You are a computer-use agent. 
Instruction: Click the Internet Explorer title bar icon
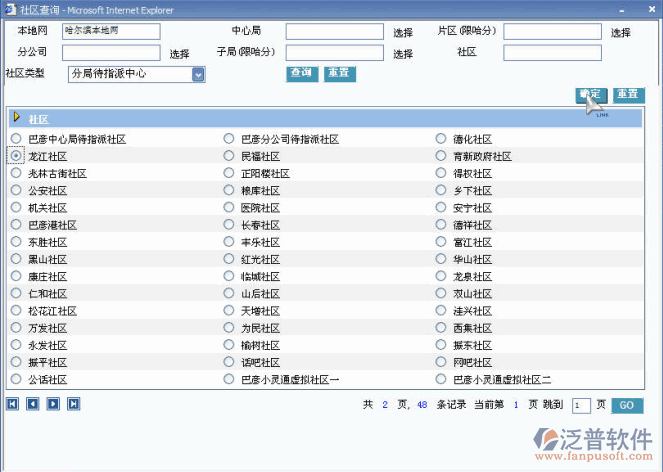[x=9, y=9]
